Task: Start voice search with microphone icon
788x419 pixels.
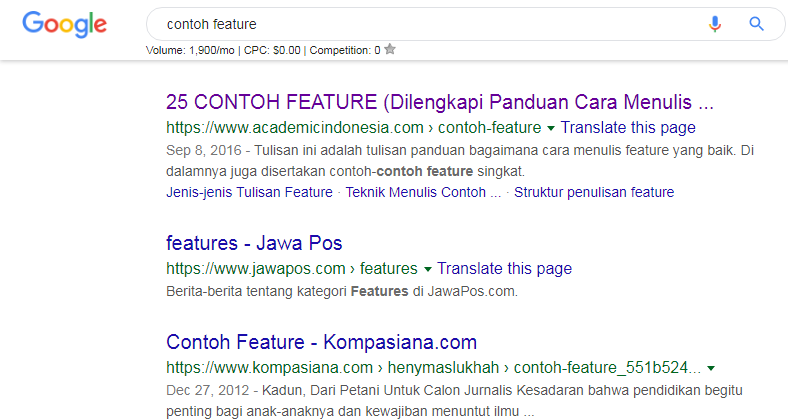Action: (715, 24)
